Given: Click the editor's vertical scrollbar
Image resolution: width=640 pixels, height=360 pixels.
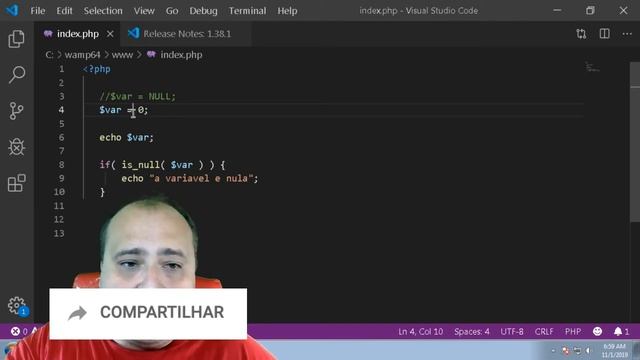Looking at the screenshot, I should [x=635, y=142].
